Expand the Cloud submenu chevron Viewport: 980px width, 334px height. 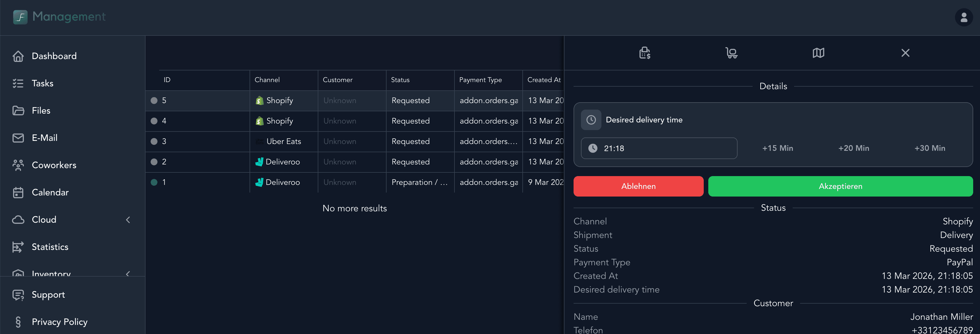(128, 220)
